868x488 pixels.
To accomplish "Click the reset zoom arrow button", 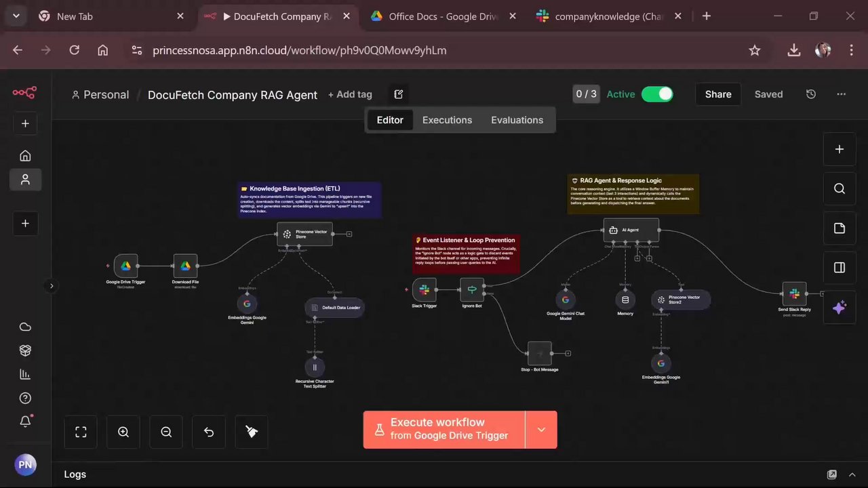I will tap(209, 432).
